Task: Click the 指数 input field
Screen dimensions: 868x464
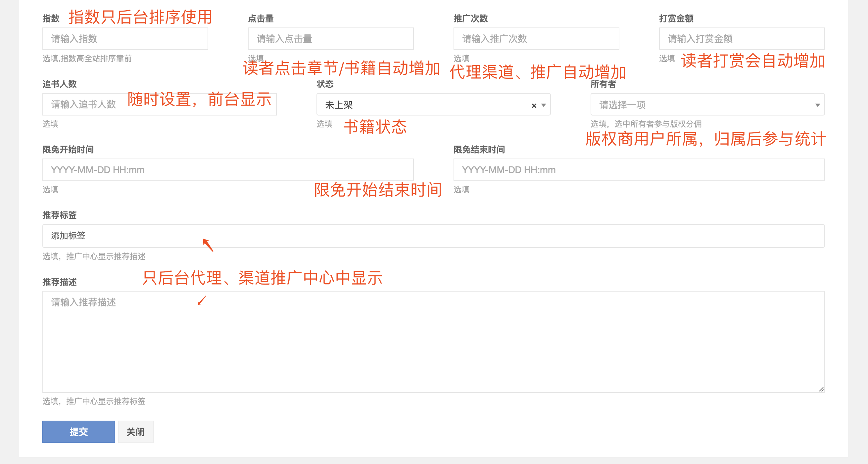Action: pos(125,39)
